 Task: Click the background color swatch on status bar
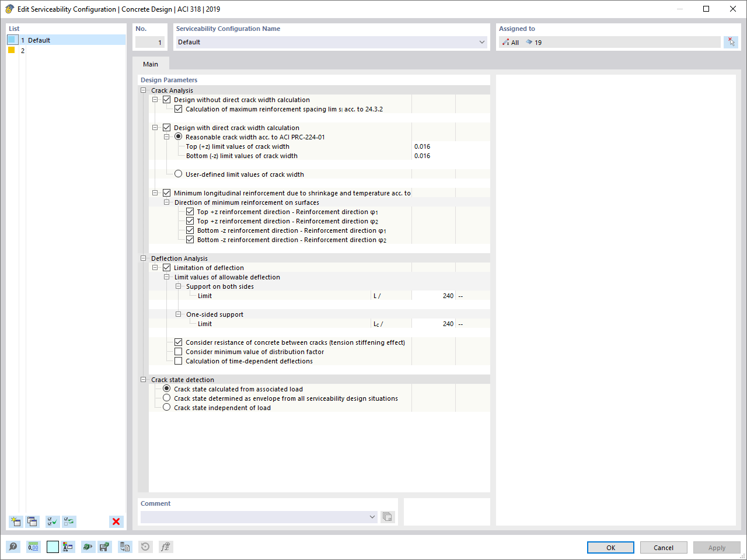point(54,547)
